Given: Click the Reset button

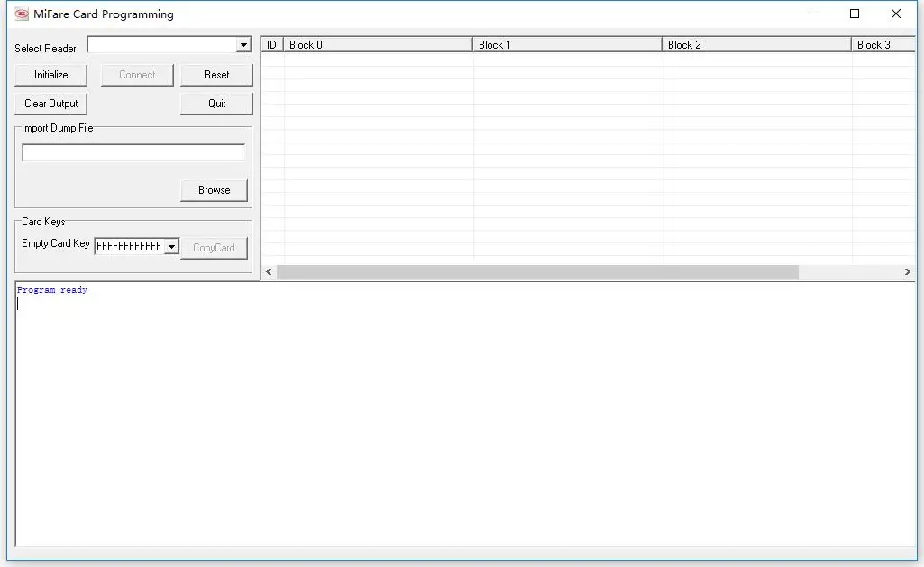Looking at the screenshot, I should coord(216,75).
